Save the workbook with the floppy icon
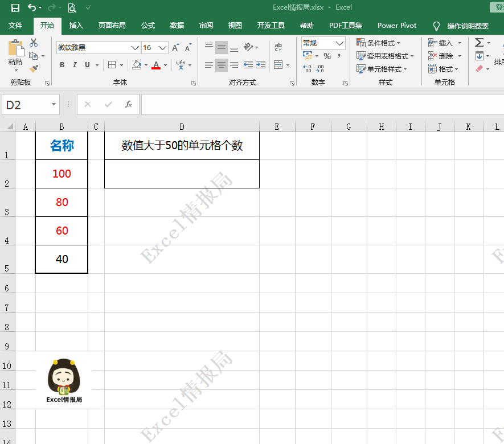The height and width of the screenshot is (444, 504). pyautogui.click(x=15, y=8)
